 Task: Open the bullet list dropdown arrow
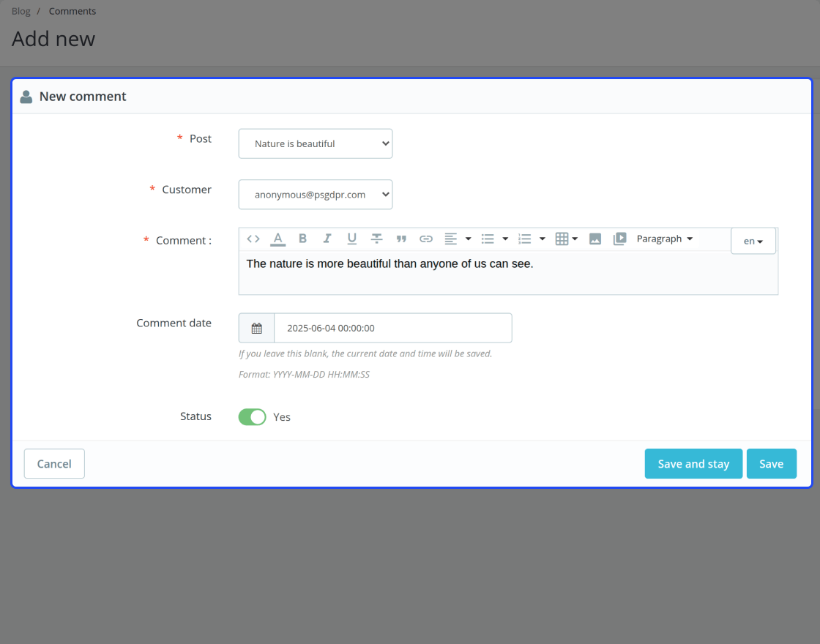point(505,239)
